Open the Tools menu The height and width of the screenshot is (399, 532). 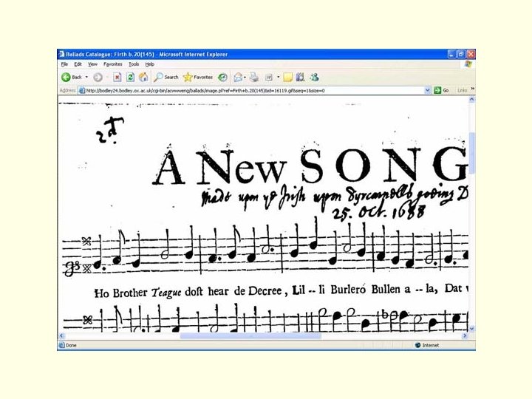(134, 64)
